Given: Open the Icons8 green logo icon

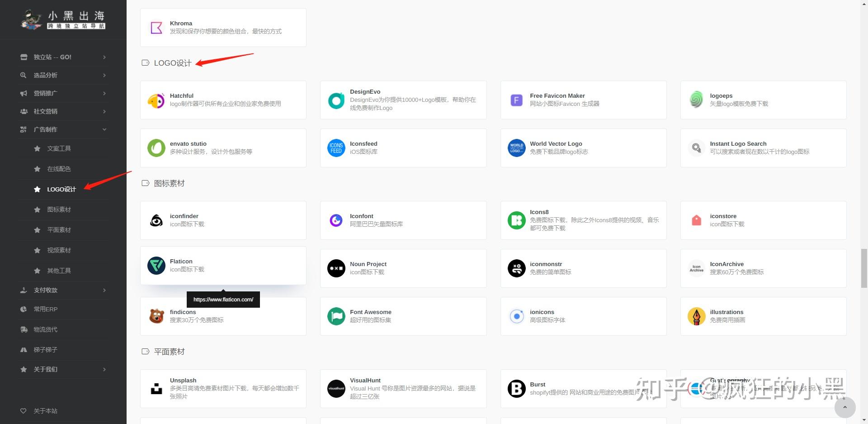Looking at the screenshot, I should click(516, 220).
